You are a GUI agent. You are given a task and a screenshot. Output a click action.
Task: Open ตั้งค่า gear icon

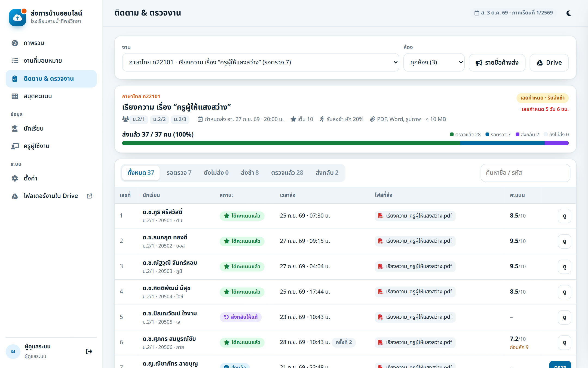[15, 178]
